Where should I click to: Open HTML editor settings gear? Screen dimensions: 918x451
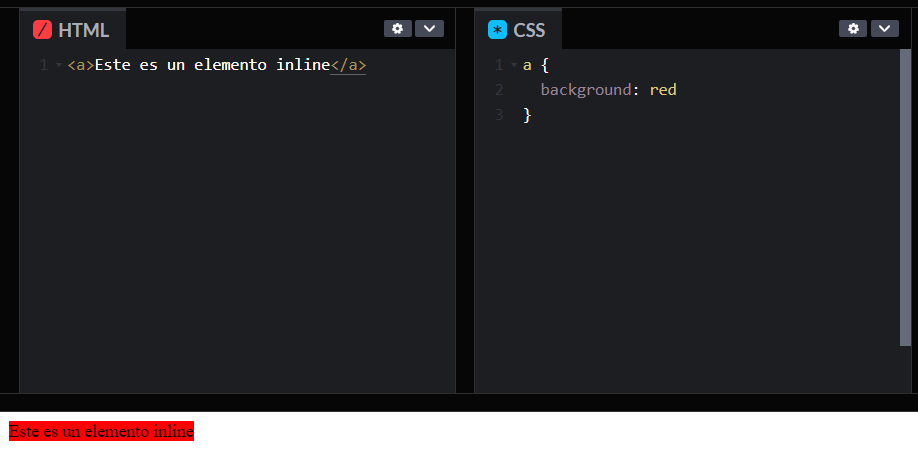coord(398,29)
